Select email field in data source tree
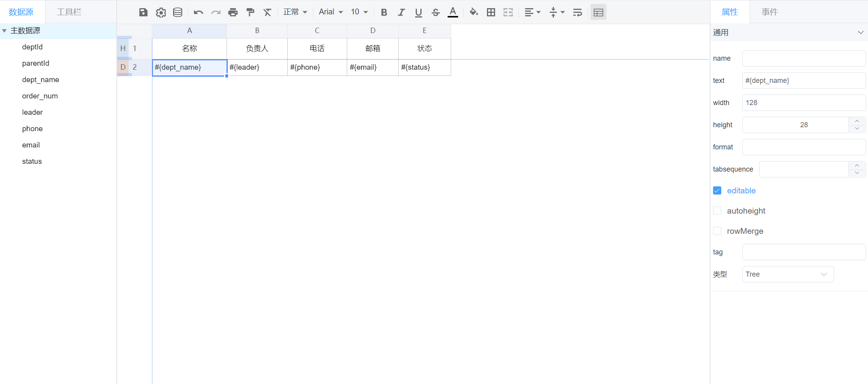868x384 pixels. (31, 145)
